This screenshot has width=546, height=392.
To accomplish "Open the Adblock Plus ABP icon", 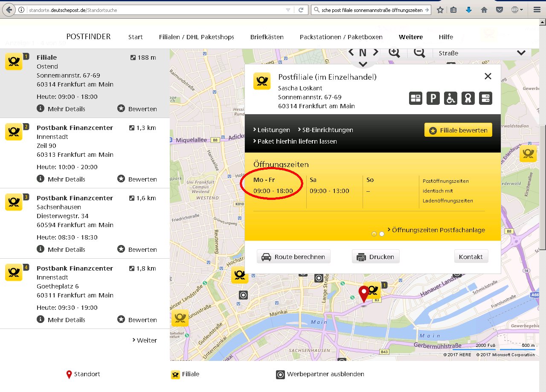I will [x=515, y=10].
